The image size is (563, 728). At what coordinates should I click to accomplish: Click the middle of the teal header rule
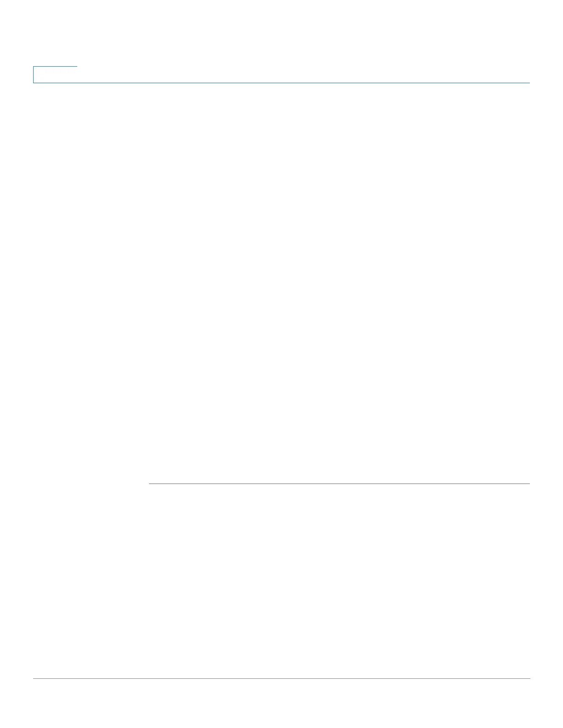(x=281, y=83)
